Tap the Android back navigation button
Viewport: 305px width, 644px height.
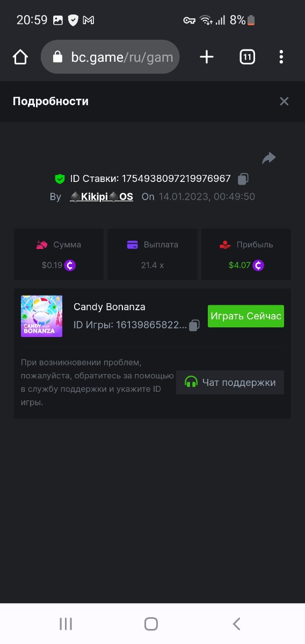236,624
